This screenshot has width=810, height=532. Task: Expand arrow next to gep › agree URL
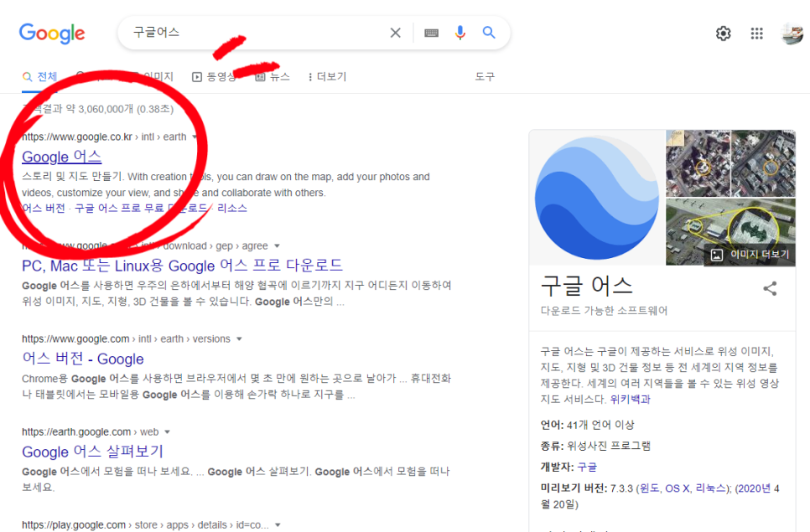point(277,246)
